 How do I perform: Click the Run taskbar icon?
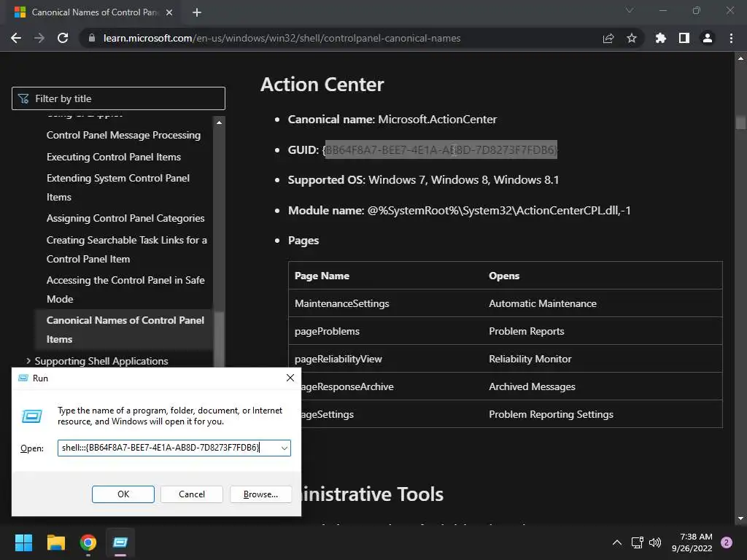point(120,542)
